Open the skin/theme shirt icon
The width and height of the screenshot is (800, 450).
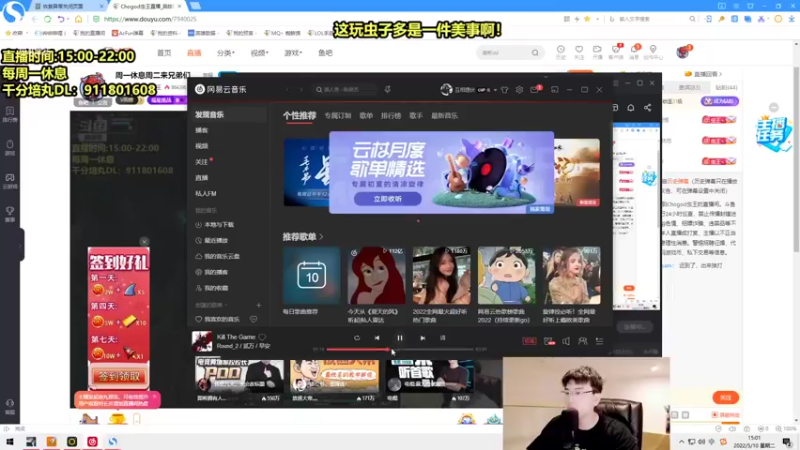click(505, 89)
